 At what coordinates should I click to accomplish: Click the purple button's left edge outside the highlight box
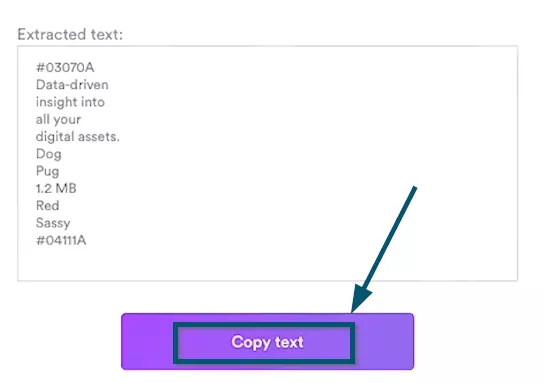pos(147,342)
